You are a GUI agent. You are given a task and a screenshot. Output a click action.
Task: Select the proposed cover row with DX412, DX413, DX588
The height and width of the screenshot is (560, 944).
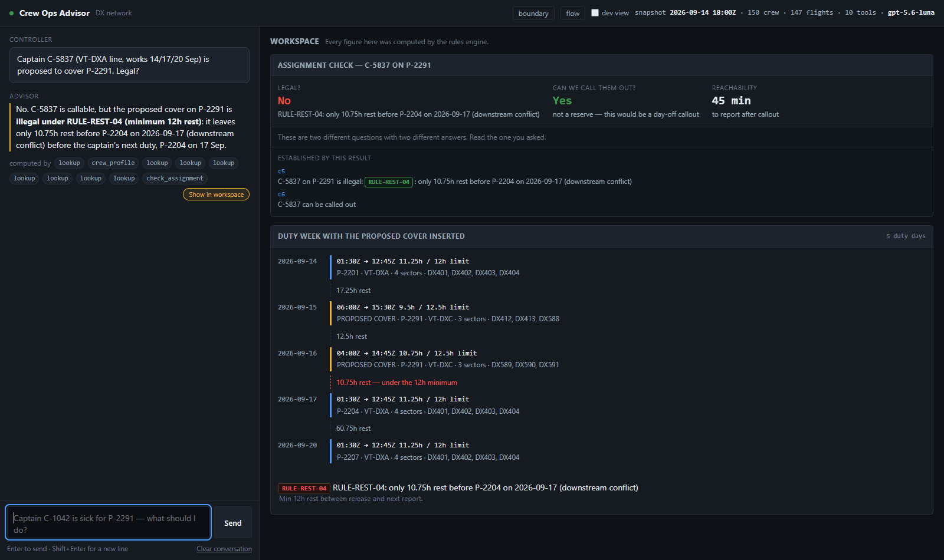(x=448, y=319)
